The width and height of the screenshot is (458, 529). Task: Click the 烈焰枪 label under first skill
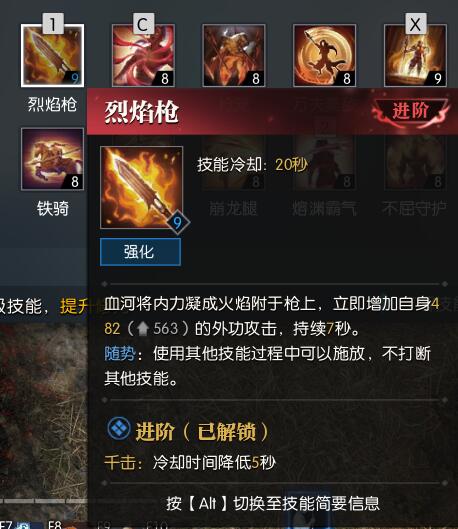click(x=52, y=104)
